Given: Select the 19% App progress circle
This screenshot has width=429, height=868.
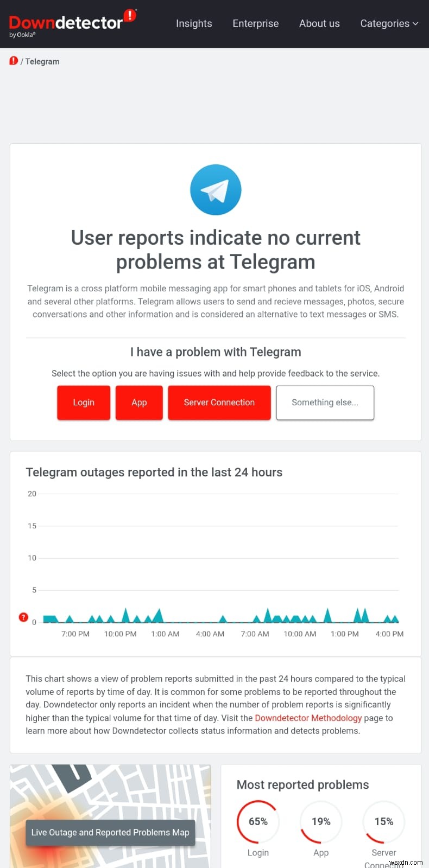Looking at the screenshot, I should point(321,821).
